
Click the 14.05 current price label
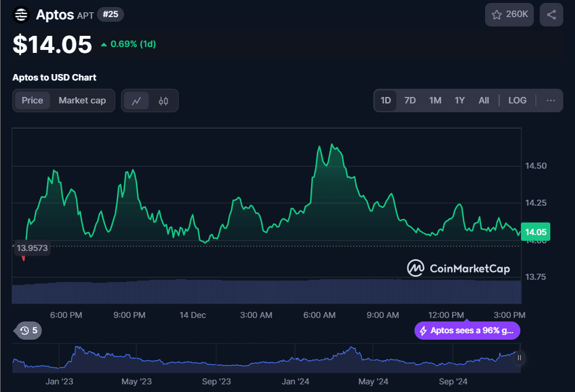[x=536, y=232]
